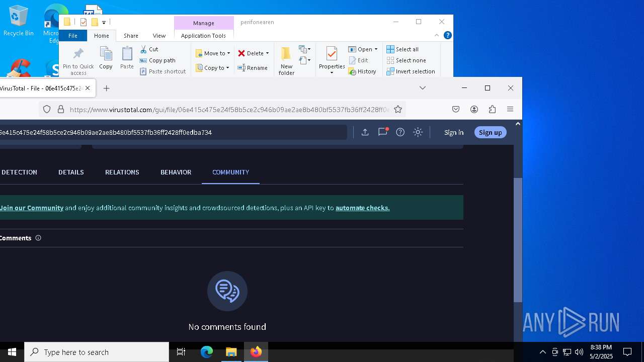Image resolution: width=644 pixels, height=362 pixels.
Task: Click the Firefox tracking protection shield icon
Action: pos(47,110)
